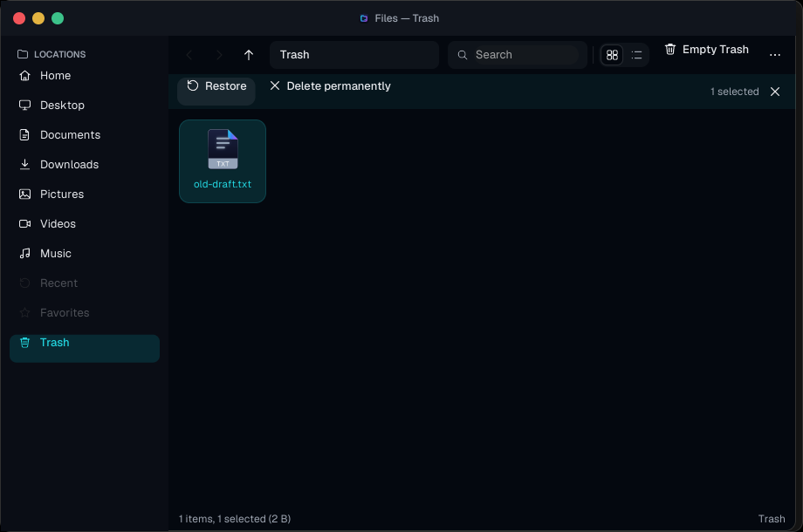Delete the selected file permanently
Viewport: 803px width, 532px height.
tap(330, 86)
